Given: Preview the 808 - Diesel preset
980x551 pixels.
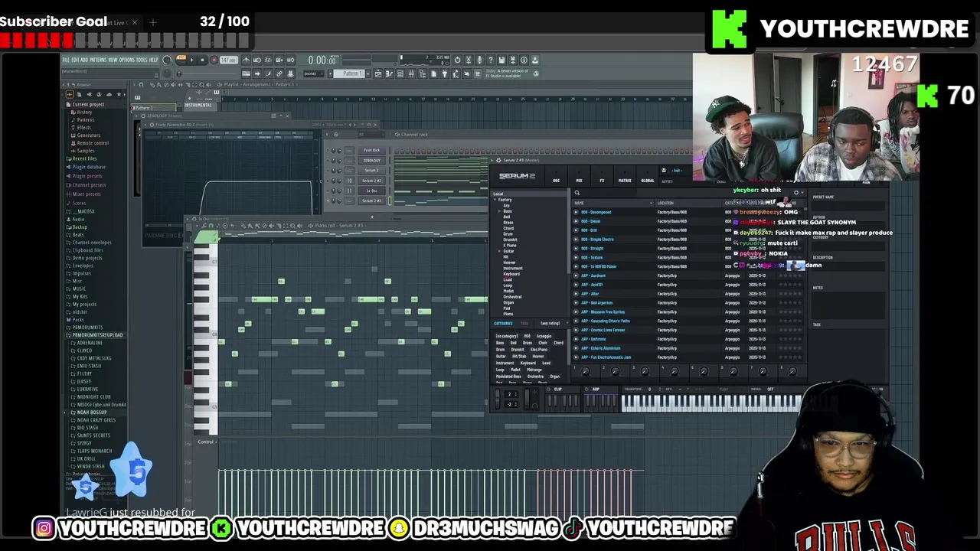Looking at the screenshot, I should (x=577, y=221).
